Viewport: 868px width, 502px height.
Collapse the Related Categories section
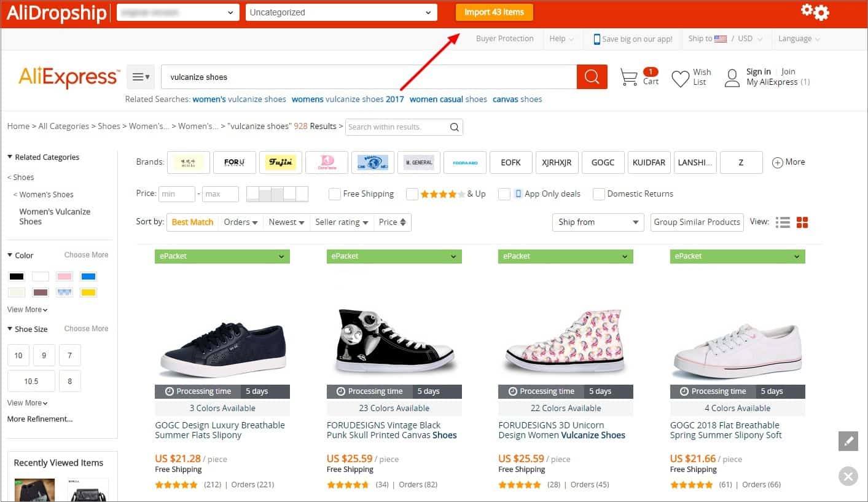tap(43, 157)
